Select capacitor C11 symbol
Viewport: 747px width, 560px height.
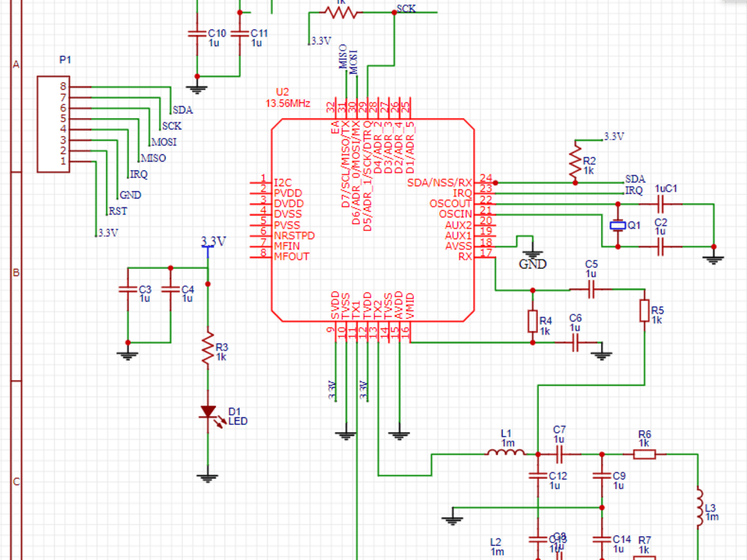pos(240,34)
